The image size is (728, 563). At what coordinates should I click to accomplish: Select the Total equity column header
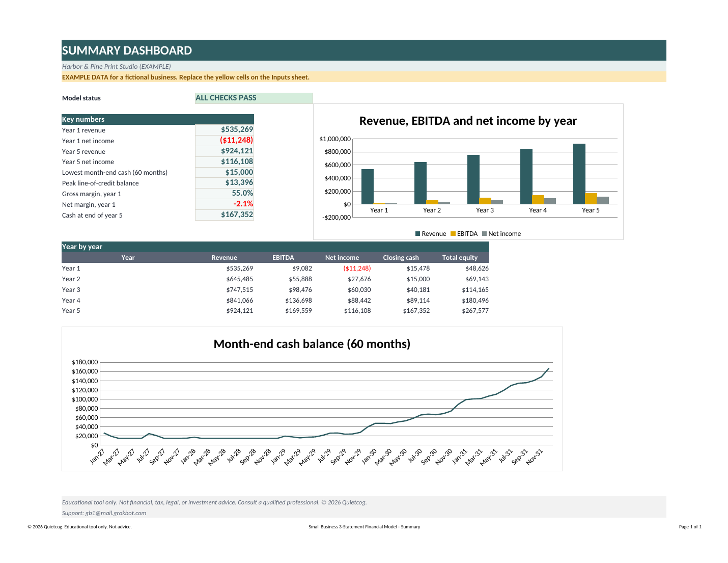pyautogui.click(x=460, y=258)
